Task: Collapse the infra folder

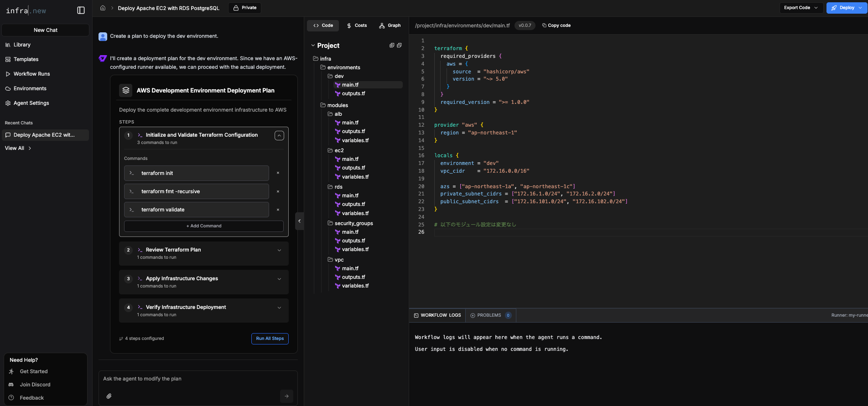Action: click(322, 59)
